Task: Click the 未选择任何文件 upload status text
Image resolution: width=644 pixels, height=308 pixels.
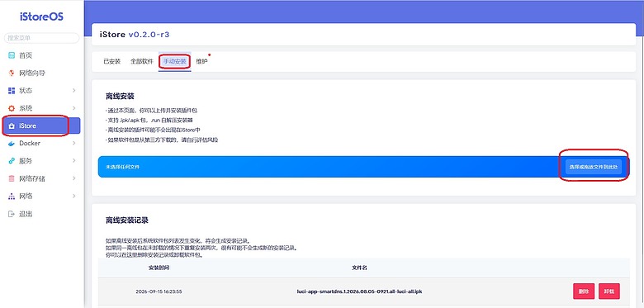Action: click(122, 167)
